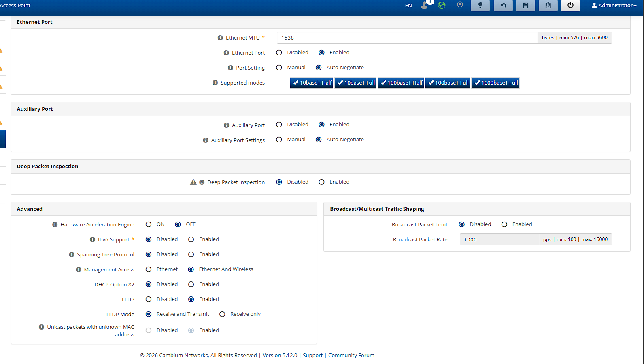Set Ethernet Port to Disabled

point(279,53)
